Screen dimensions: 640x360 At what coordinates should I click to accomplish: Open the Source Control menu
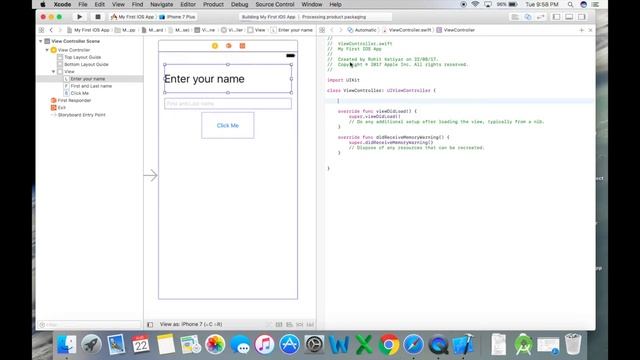[275, 4]
